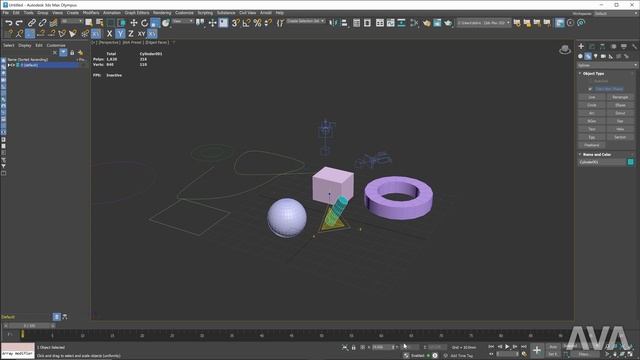Open the Reference Coordinate System dropdown
The width and height of the screenshot is (640, 360).
183,21
